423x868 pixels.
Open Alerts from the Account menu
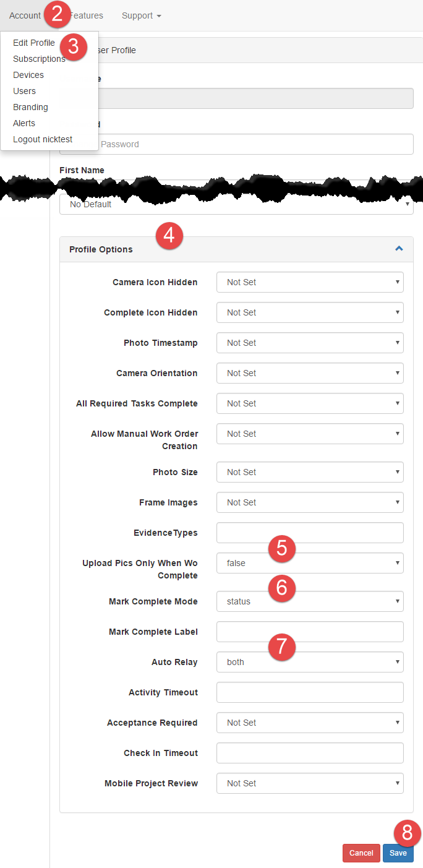point(24,123)
